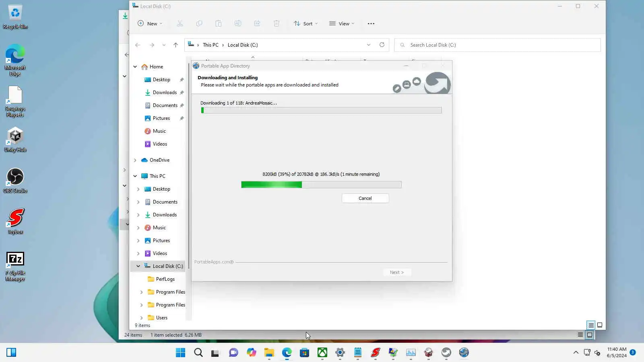This screenshot has width=644, height=362.
Task: Click the Delete trash icon in Explorer toolbar
Action: click(277, 23)
